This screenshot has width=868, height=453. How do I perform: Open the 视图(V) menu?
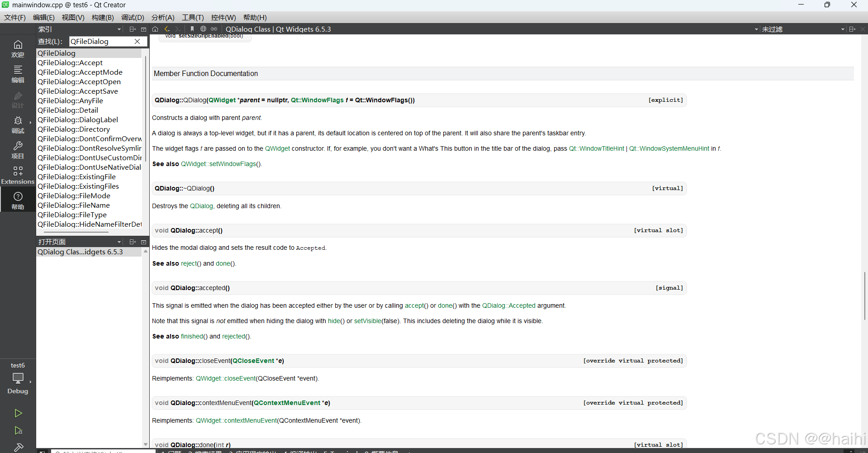(73, 17)
